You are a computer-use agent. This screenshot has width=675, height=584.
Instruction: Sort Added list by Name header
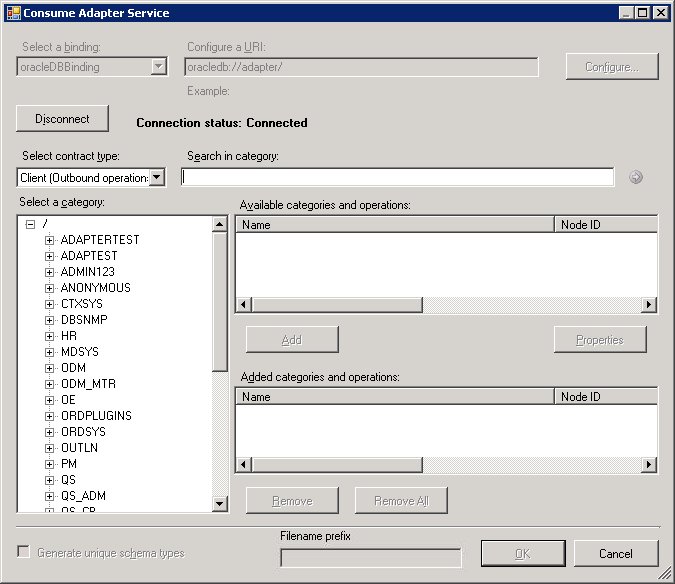pos(395,396)
